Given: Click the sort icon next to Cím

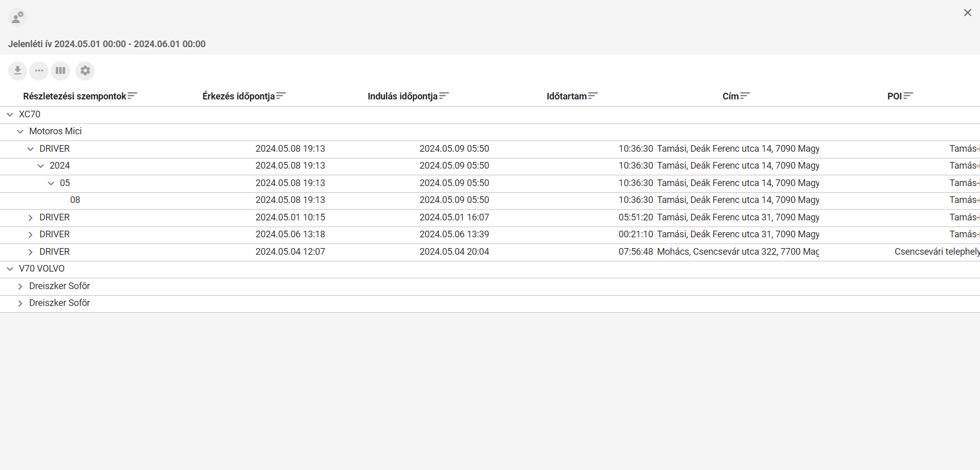Looking at the screenshot, I should [745, 96].
